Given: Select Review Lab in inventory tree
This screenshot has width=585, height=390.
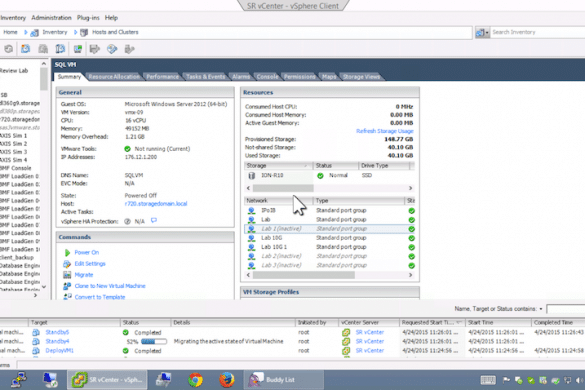Looking at the screenshot, I should click(14, 71).
